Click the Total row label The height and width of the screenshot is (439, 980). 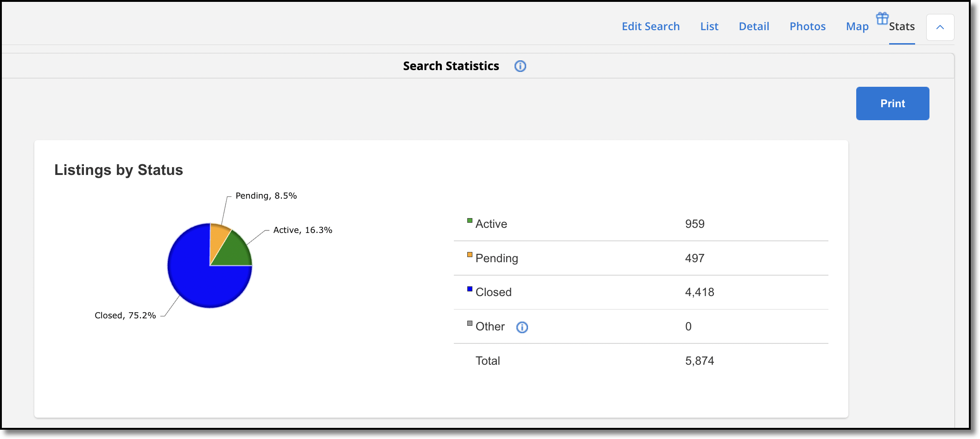click(x=488, y=361)
